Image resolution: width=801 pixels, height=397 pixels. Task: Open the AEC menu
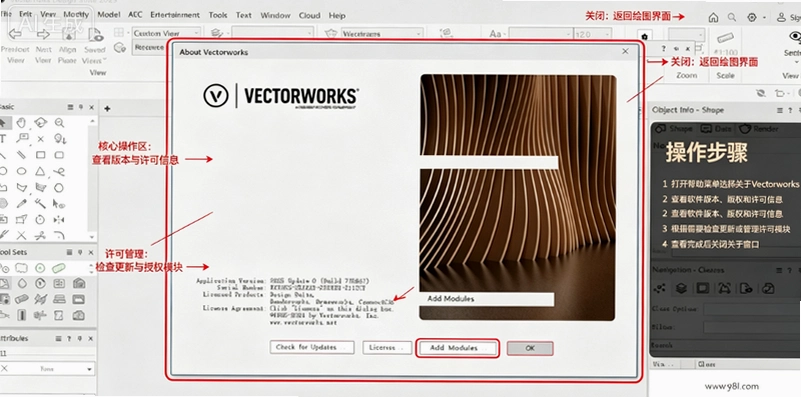pos(135,15)
